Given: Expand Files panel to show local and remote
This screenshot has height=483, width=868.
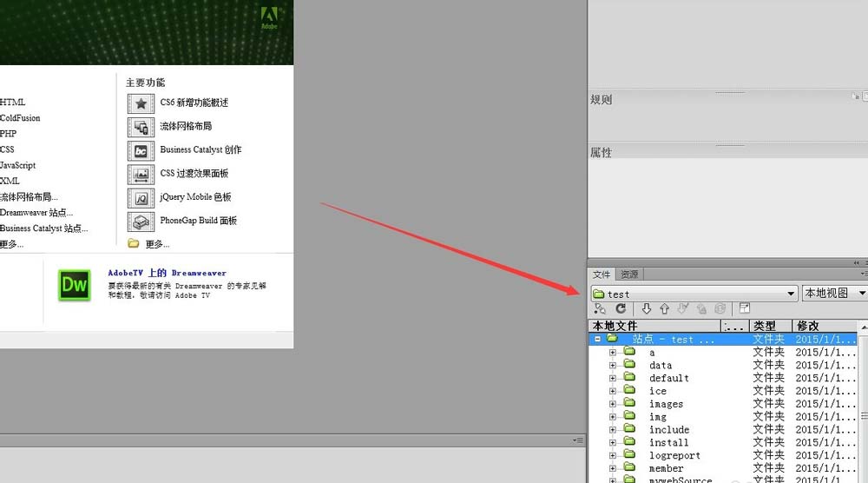Looking at the screenshot, I should pyautogui.click(x=745, y=308).
